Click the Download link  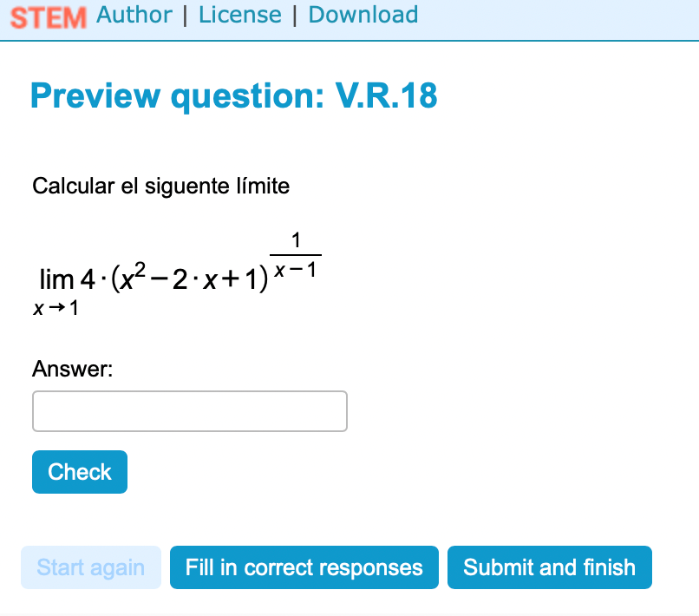tap(363, 15)
